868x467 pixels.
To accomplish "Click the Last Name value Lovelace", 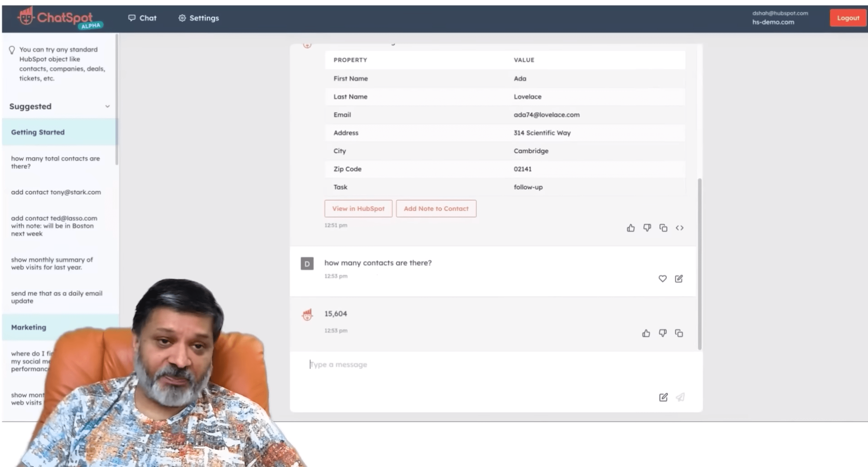I will (527, 96).
